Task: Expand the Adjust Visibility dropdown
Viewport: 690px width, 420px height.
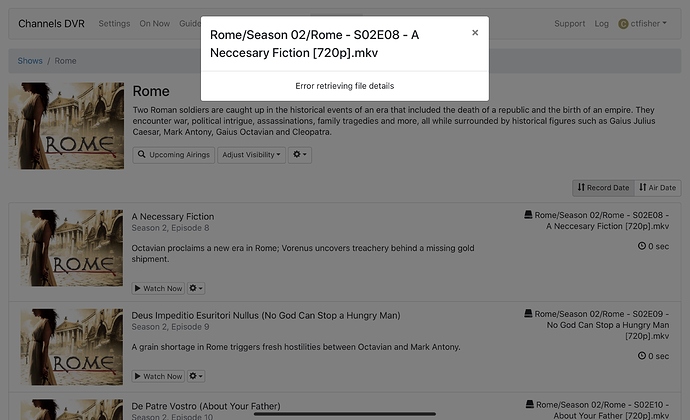Action: tap(251, 155)
